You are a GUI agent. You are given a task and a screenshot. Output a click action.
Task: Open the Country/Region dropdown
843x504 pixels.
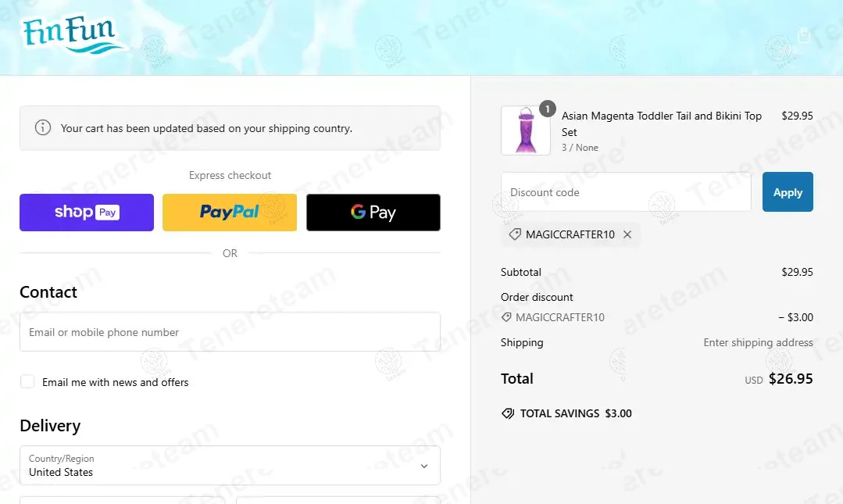(x=229, y=465)
